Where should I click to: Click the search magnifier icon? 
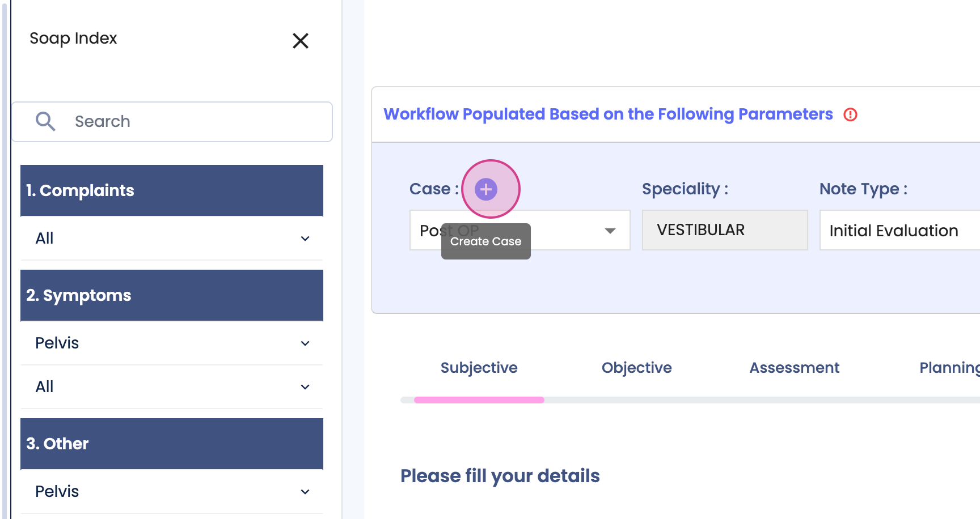45,121
